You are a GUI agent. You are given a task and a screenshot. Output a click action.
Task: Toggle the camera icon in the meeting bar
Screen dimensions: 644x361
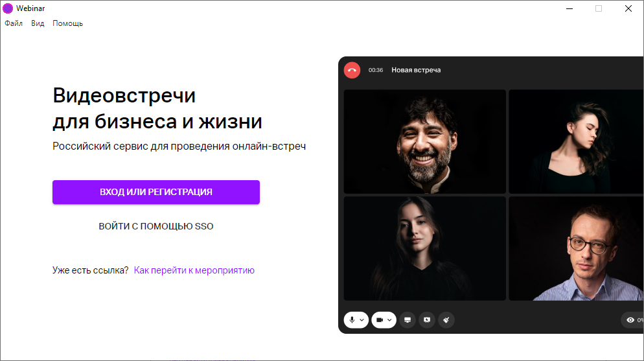point(380,320)
